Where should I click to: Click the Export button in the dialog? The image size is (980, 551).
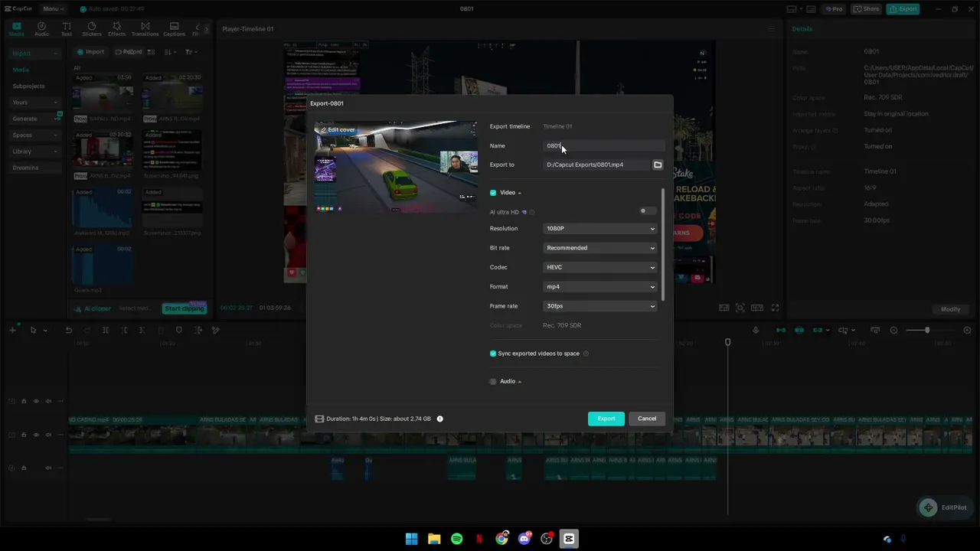(606, 419)
